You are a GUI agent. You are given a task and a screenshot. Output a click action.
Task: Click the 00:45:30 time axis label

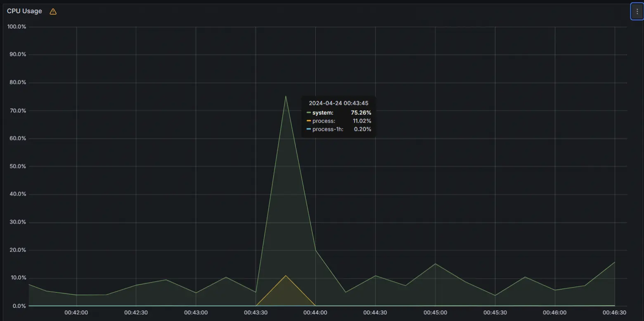(495, 313)
